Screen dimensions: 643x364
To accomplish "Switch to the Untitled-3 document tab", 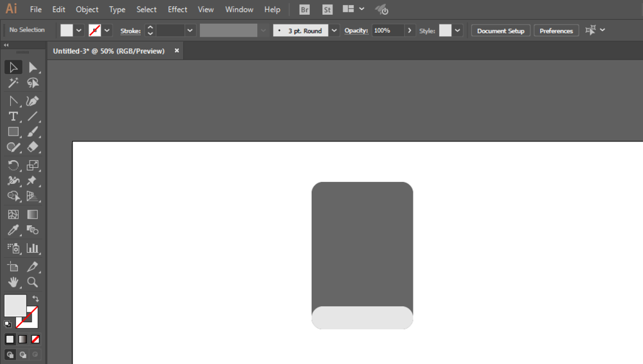I will click(x=109, y=51).
